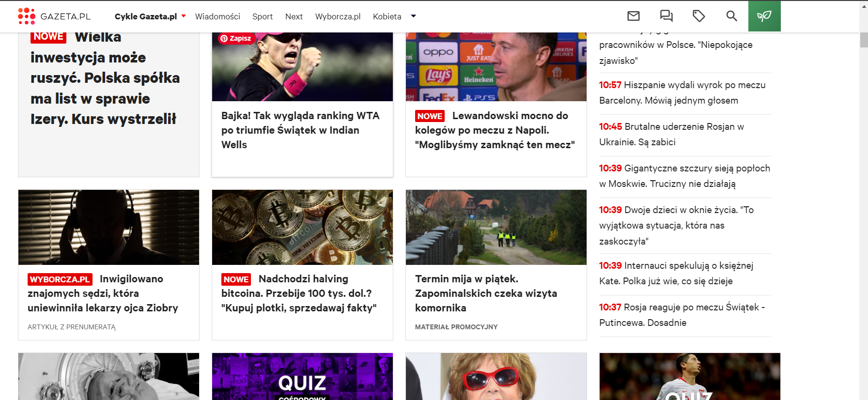Click the tag label icon
Image resolution: width=868 pixels, height=400 pixels.
click(x=698, y=16)
